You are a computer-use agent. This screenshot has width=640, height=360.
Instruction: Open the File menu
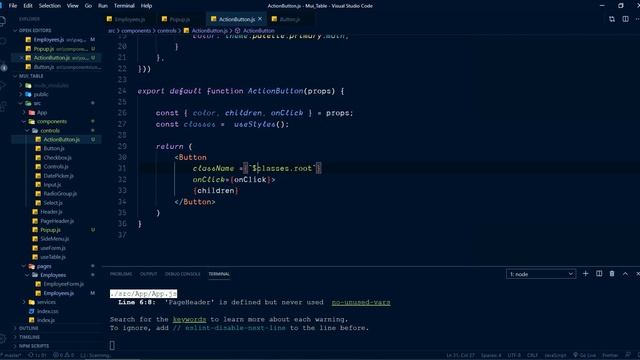click(13, 6)
